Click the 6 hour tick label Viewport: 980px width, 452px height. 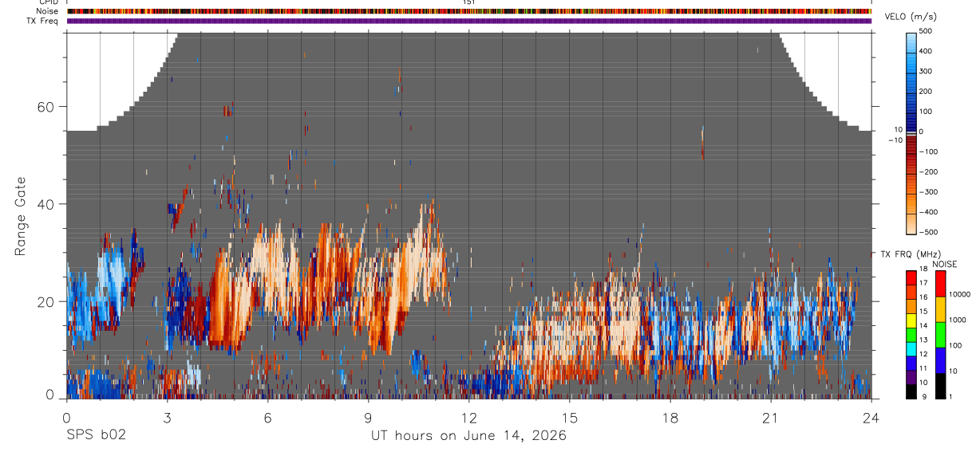click(267, 417)
